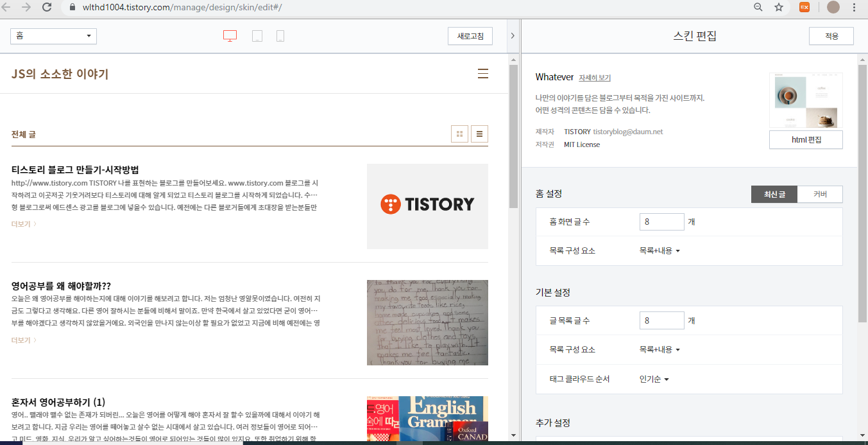Select the 최신 글 home setting tab
Screen dimensions: 868x445
[774, 195]
